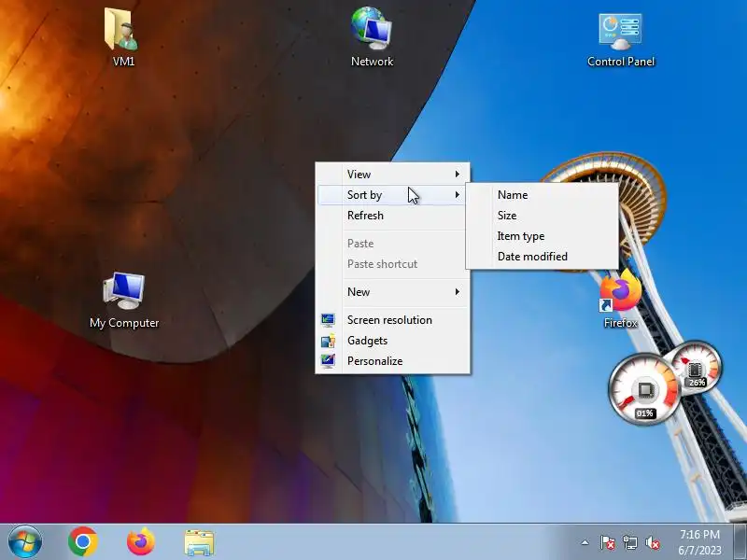Open Windows Explorer from taskbar
This screenshot has width=747, height=560.
(199, 542)
